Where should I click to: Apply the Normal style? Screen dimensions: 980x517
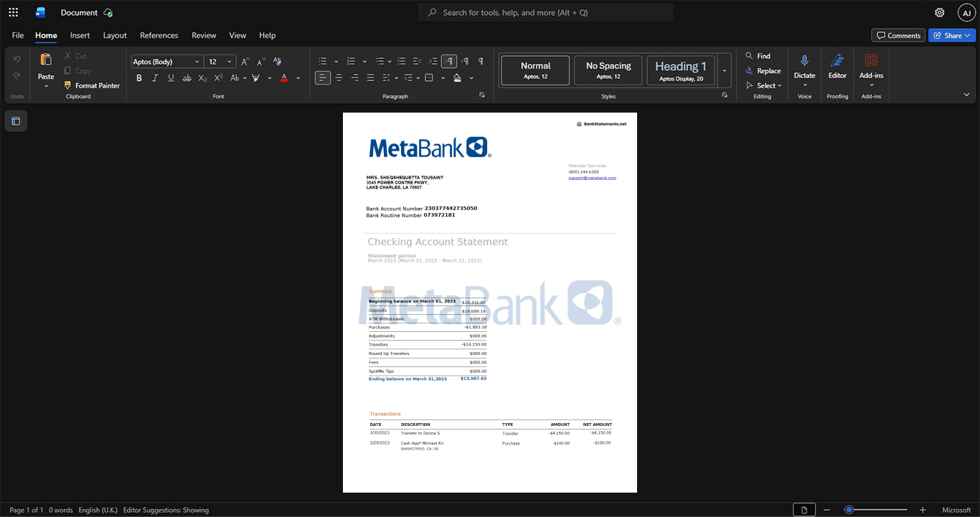tap(535, 71)
